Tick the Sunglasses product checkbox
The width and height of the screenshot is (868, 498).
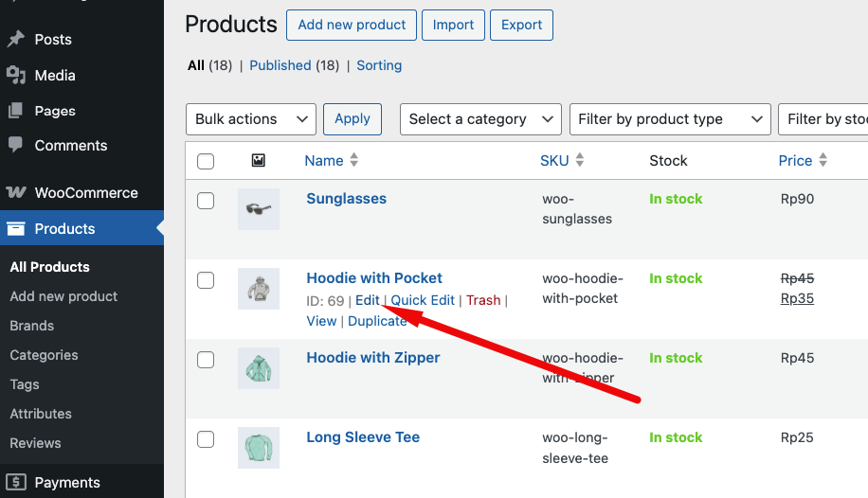coord(206,201)
